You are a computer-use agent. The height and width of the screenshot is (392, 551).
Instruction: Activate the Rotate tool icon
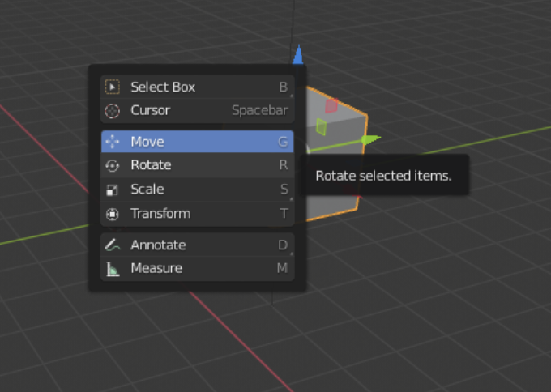coord(113,165)
